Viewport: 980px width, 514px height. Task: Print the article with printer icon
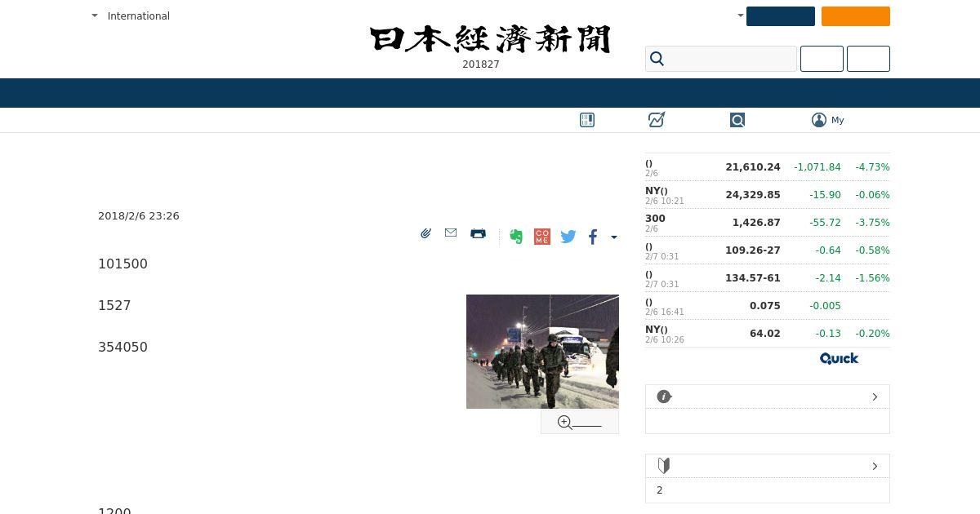coord(478,234)
